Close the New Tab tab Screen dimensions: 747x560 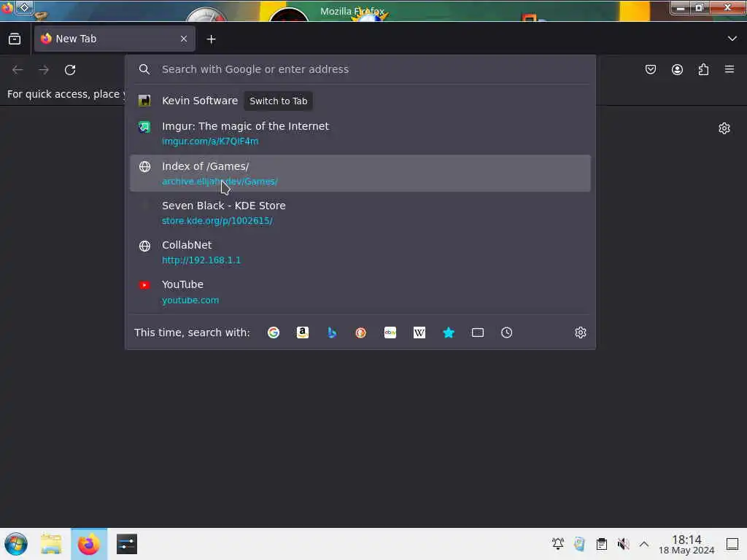(184, 39)
